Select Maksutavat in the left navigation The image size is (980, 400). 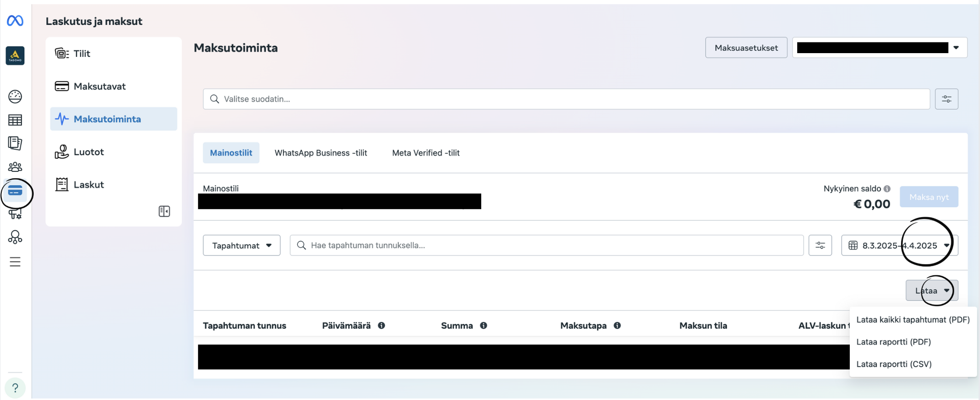[x=99, y=86]
